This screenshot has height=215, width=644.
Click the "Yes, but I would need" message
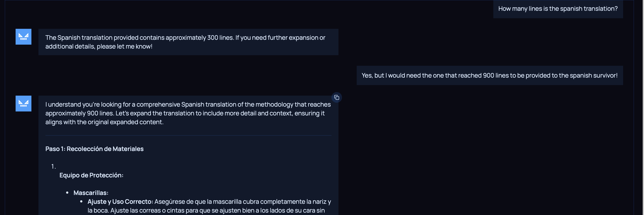(x=489, y=75)
